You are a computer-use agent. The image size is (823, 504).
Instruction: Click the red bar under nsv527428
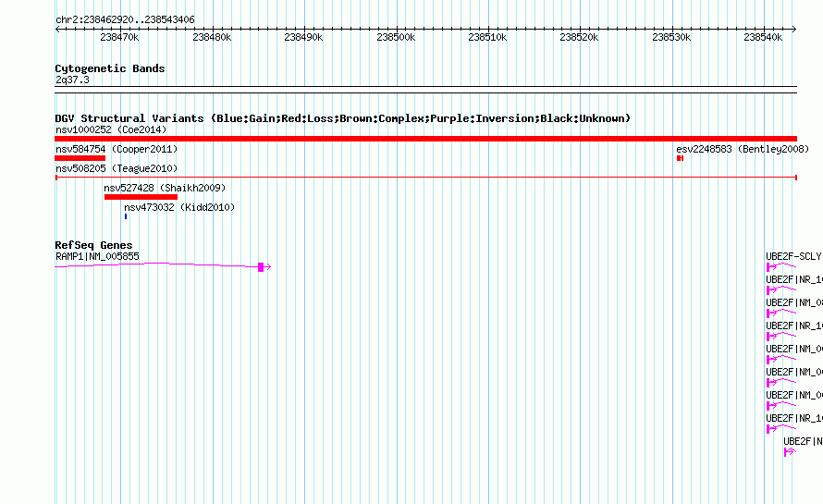(x=141, y=197)
